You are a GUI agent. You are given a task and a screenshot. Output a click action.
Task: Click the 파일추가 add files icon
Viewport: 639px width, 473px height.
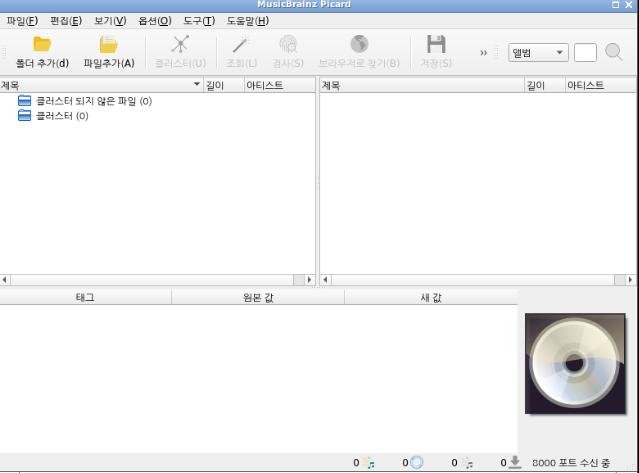[x=108, y=44]
